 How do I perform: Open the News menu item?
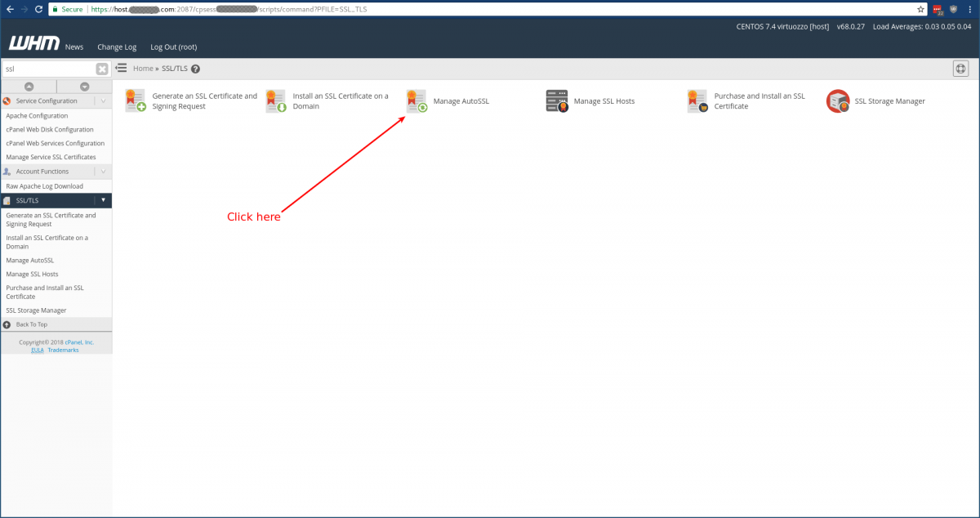pyautogui.click(x=73, y=47)
